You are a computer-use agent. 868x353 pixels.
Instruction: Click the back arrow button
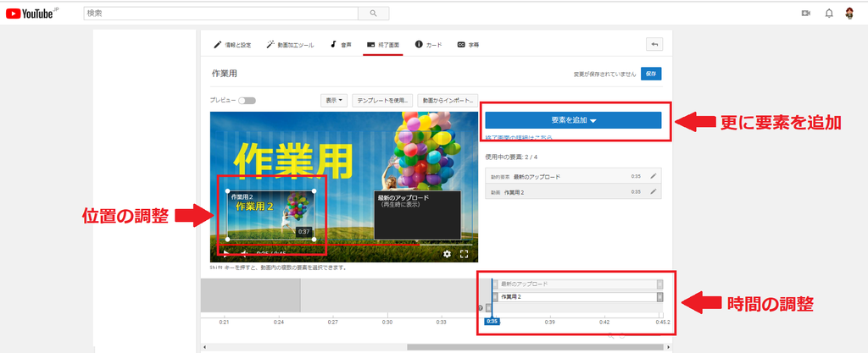(654, 45)
